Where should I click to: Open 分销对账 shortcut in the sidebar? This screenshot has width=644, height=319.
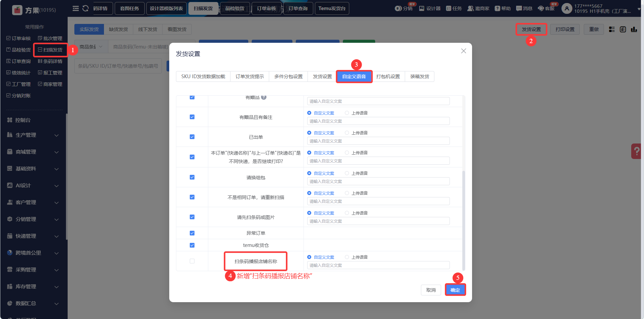(19, 96)
